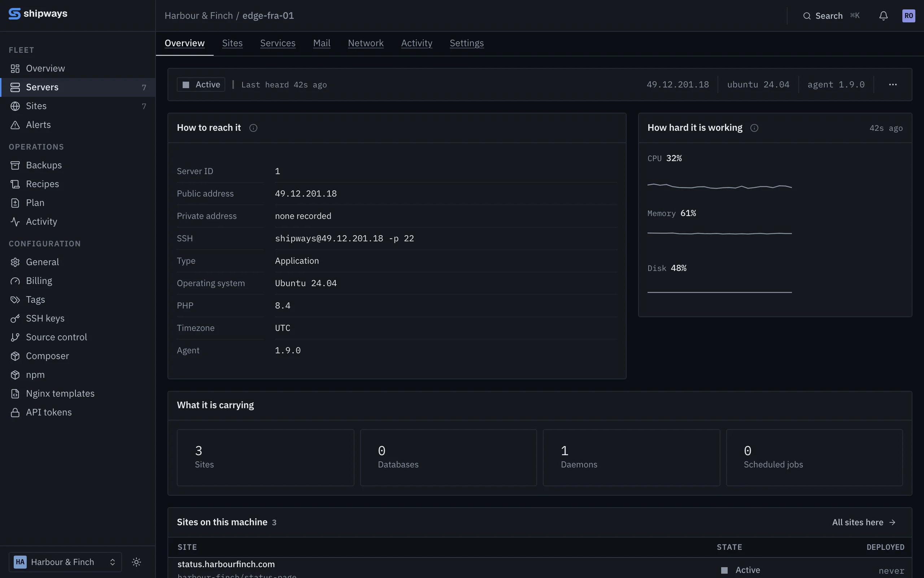
Task: Switch to the Sites server tab
Action: tap(232, 43)
